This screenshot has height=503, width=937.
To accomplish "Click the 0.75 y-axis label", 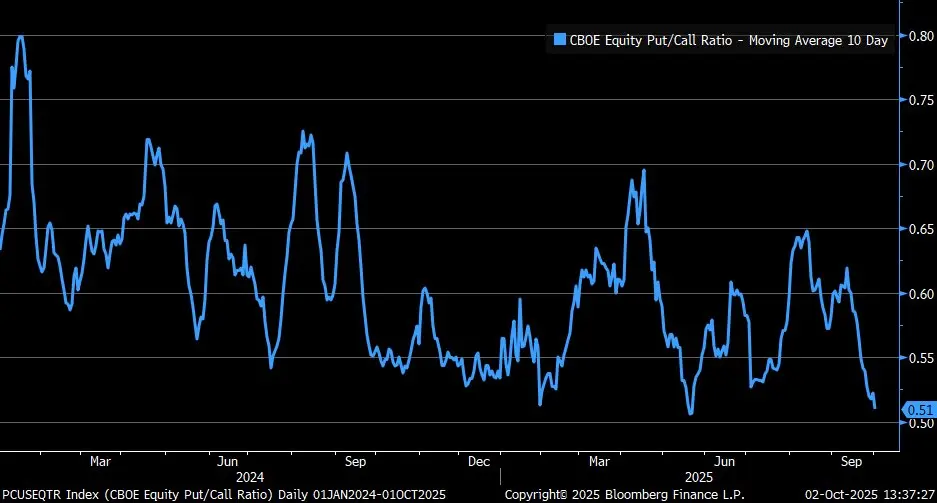I will tap(921, 100).
